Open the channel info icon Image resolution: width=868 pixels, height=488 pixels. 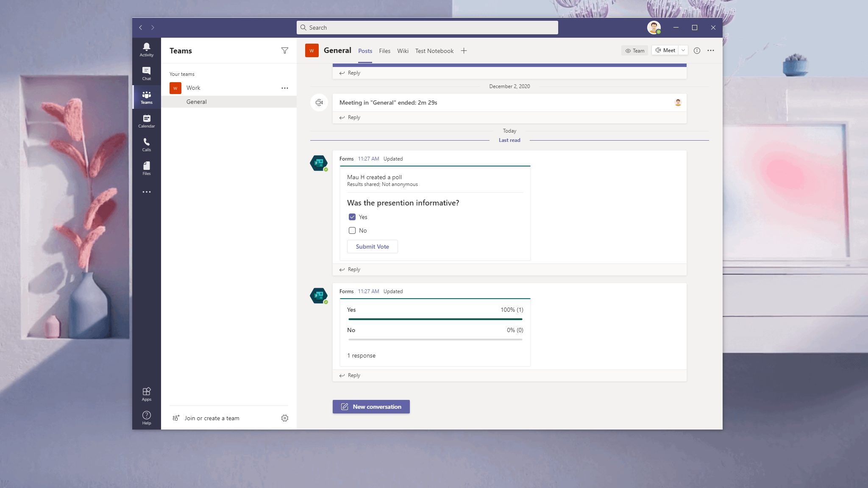[x=697, y=50]
